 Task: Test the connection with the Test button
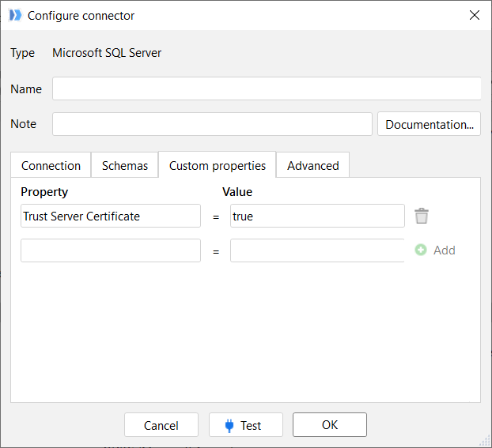click(x=246, y=425)
